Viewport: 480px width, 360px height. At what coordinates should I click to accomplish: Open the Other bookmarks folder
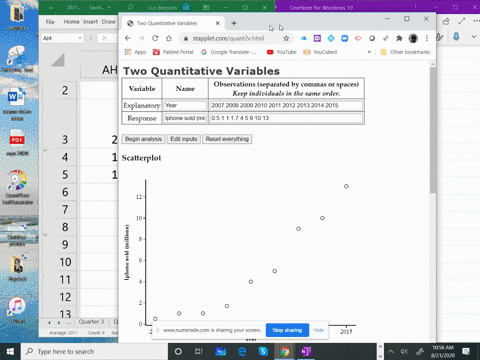point(405,52)
